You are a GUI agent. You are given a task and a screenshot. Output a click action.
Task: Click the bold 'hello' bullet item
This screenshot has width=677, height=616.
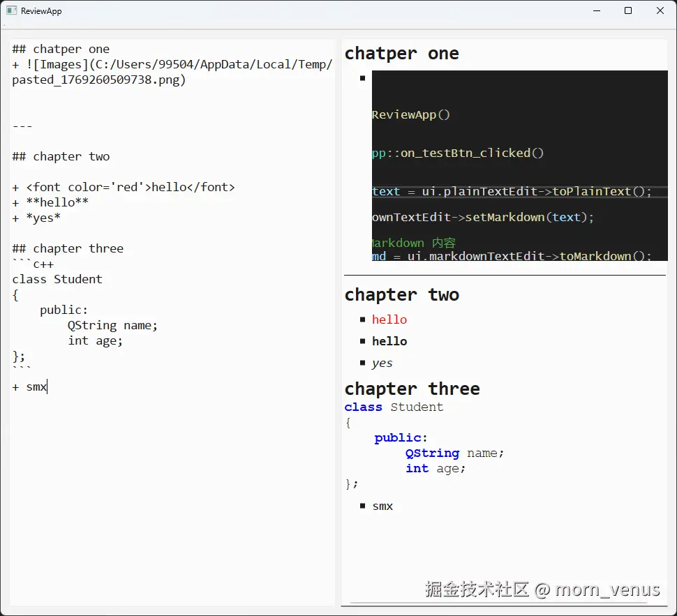point(389,341)
